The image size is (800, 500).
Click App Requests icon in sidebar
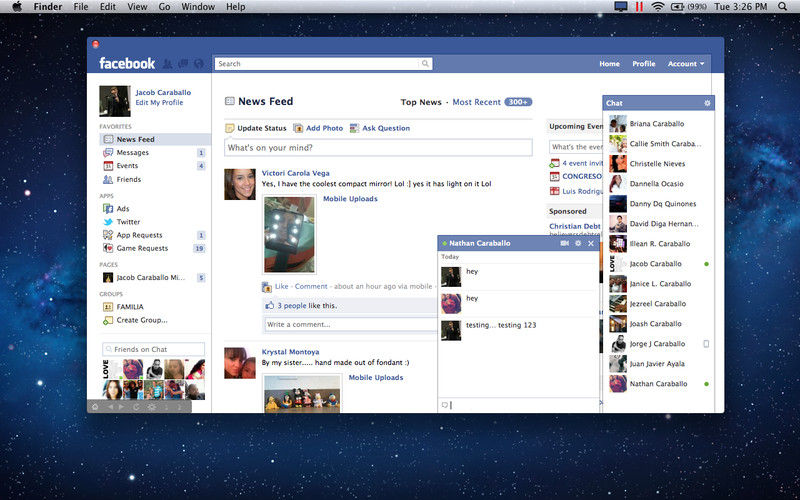pos(108,235)
